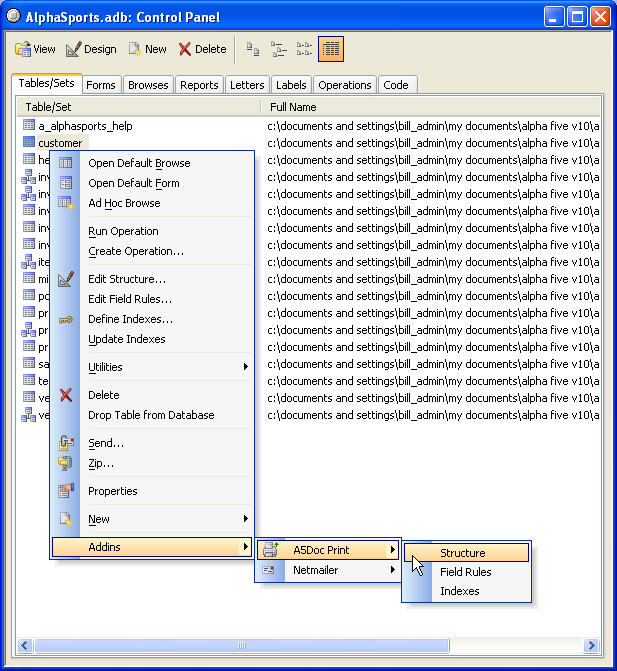This screenshot has height=671, width=617.
Task: Click the Edit Structure pencil-ruler icon
Action: point(66,279)
